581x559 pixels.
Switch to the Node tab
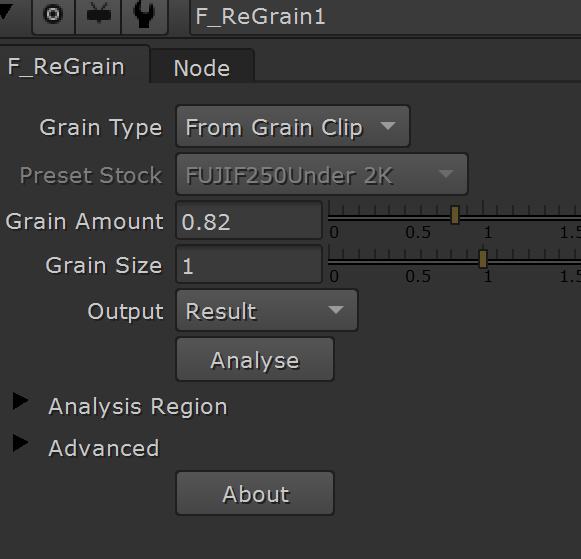pos(202,67)
